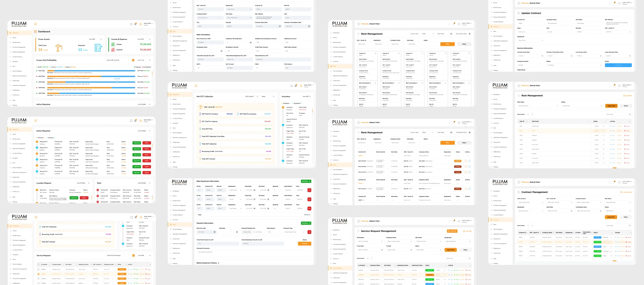Screen dimensions: 644x285
Task: Click Apply Filter in Role Management
Action: [611, 106]
